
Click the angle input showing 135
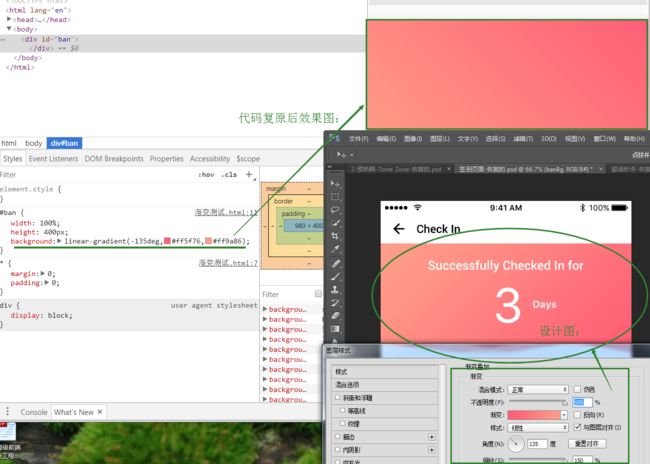[x=537, y=444]
